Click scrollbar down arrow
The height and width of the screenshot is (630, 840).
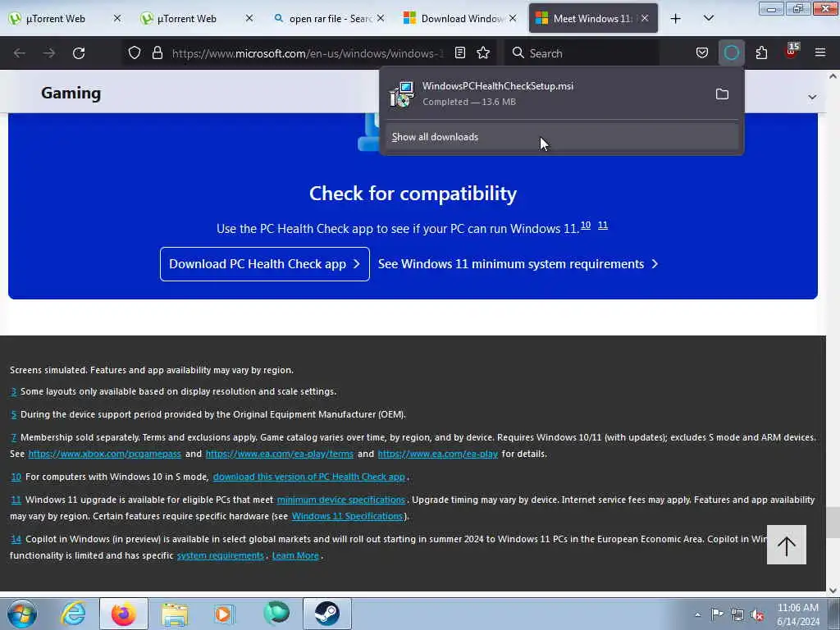point(833,590)
